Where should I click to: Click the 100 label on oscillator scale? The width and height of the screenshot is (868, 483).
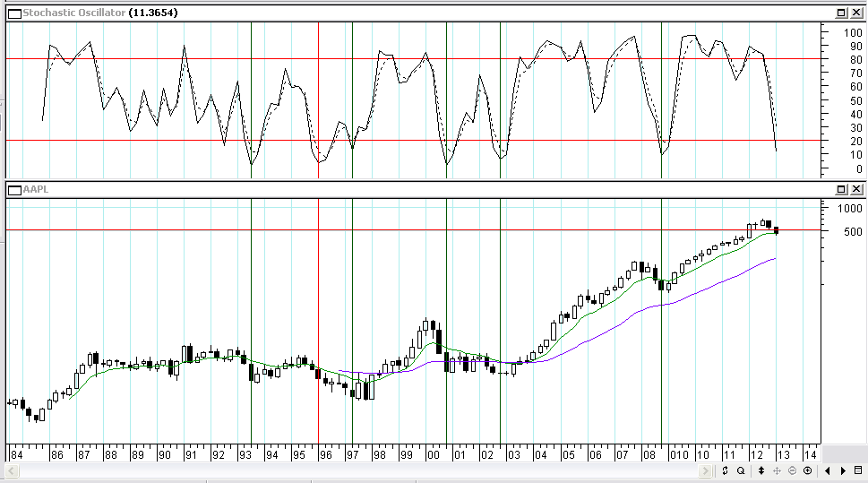point(853,32)
